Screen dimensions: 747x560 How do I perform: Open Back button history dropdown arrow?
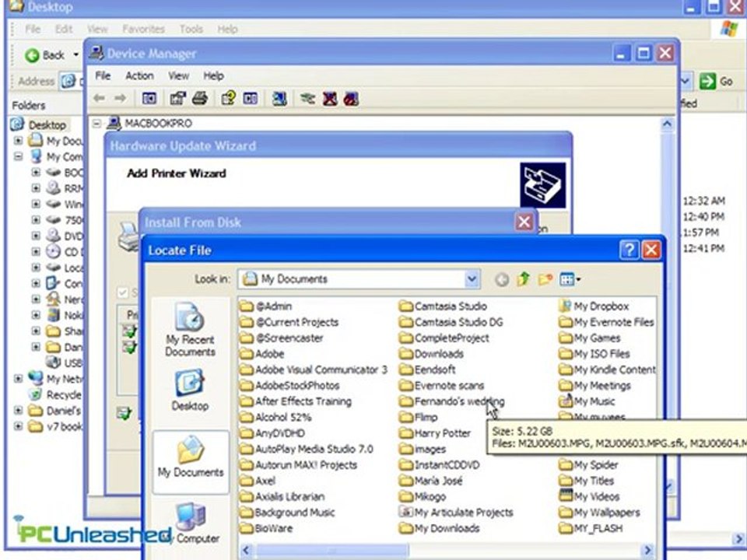click(75, 55)
